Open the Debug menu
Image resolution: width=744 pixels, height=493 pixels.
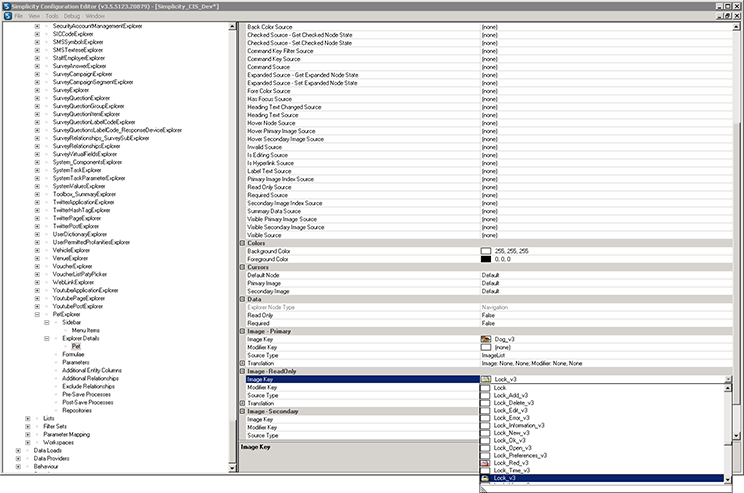72,17
